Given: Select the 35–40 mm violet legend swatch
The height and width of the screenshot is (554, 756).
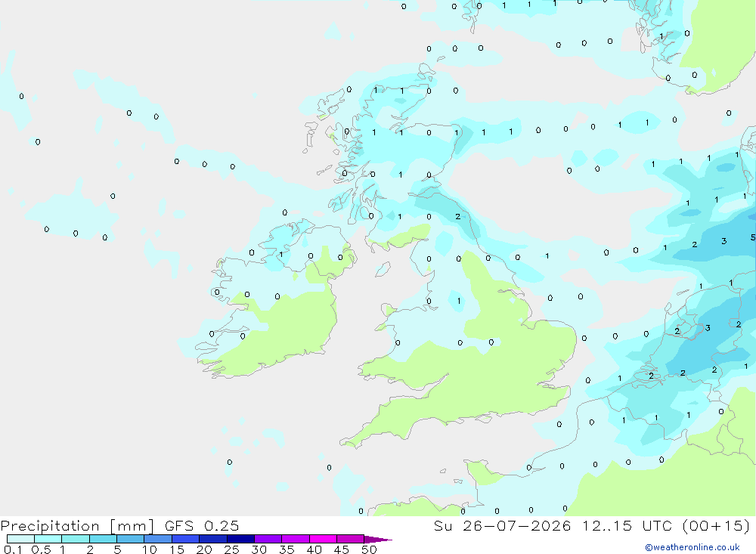Looking at the screenshot, I should pyautogui.click(x=295, y=539).
